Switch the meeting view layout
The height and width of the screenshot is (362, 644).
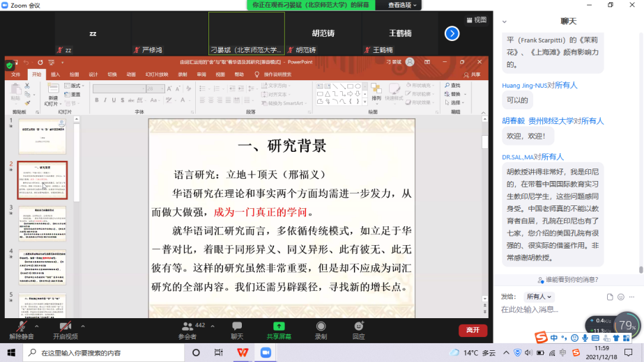(476, 20)
